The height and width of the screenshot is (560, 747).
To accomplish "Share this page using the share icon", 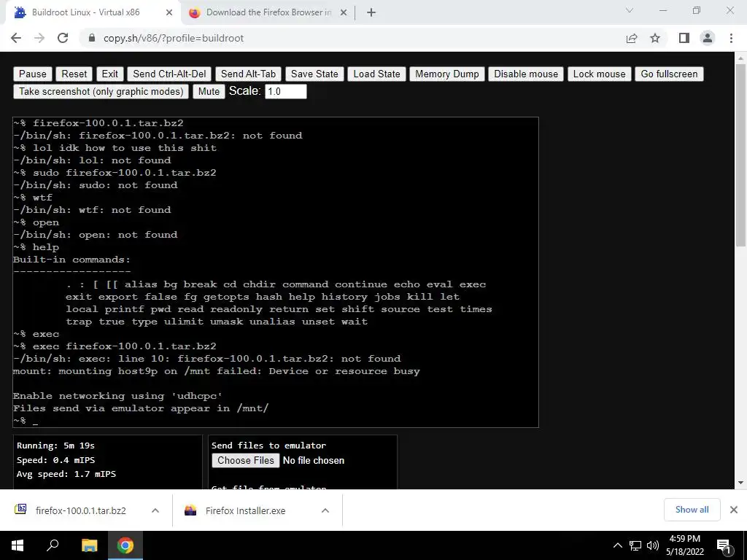I will (x=632, y=38).
